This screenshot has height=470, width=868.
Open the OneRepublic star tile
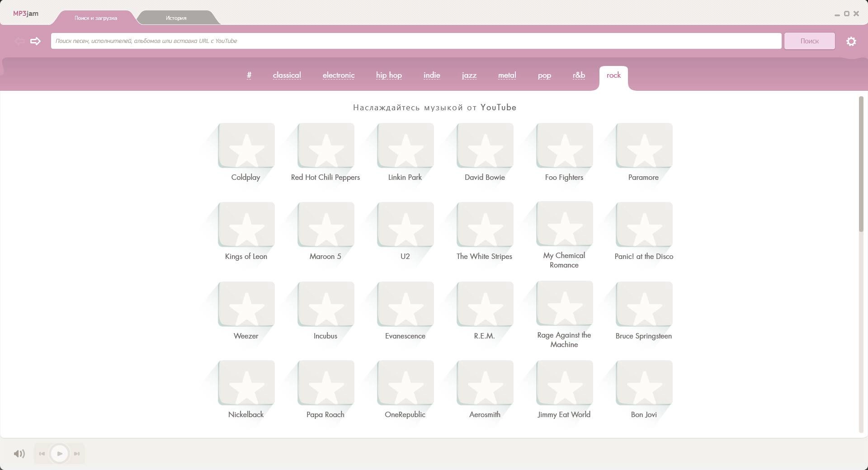tap(406, 383)
